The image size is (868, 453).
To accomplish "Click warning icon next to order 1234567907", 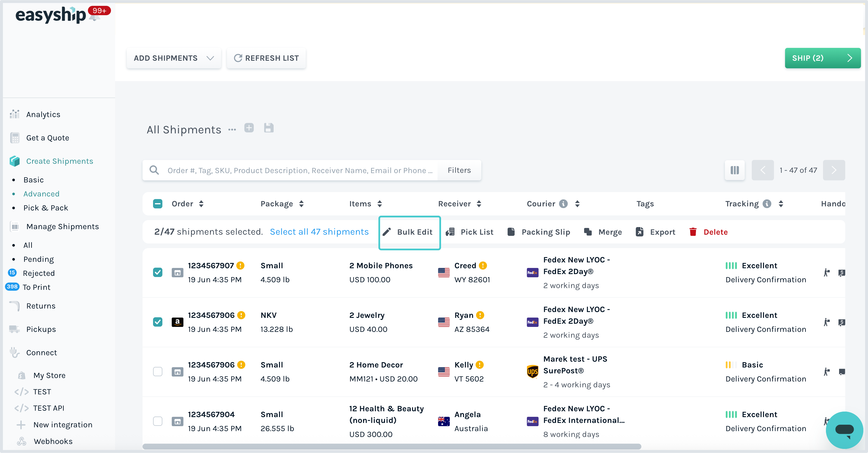I will click(241, 266).
